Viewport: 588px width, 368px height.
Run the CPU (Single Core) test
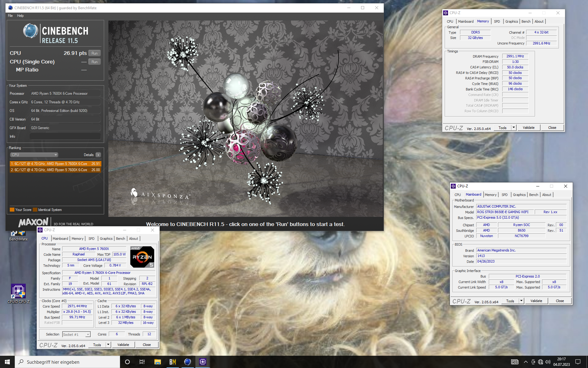click(95, 62)
